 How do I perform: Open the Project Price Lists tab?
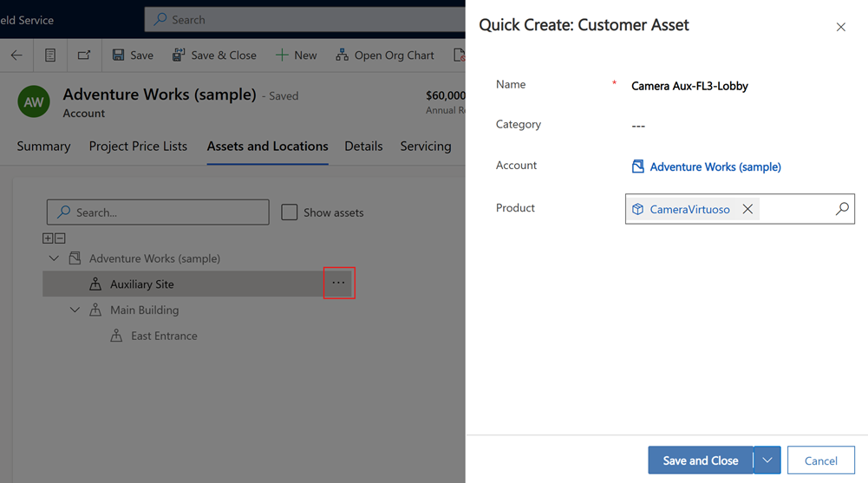pyautogui.click(x=138, y=146)
